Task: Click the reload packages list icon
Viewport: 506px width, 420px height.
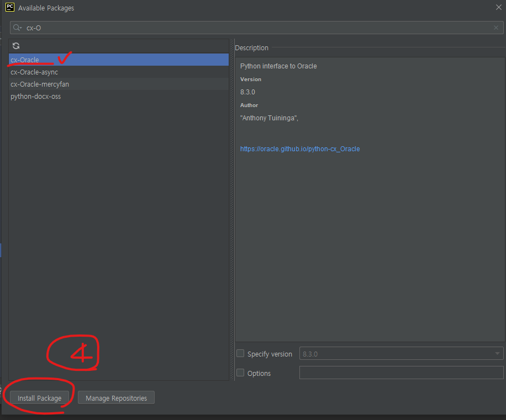Action: coord(16,46)
